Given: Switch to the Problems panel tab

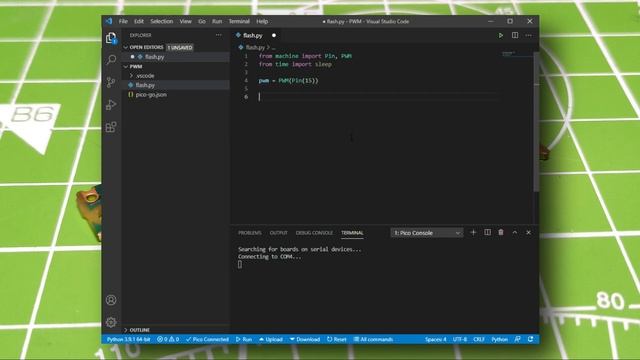Looking at the screenshot, I should point(250,233).
